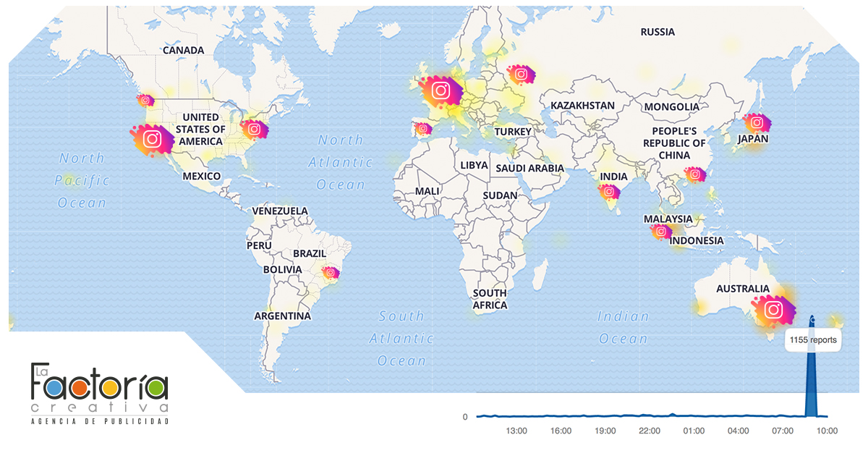
Task: Click the JAPAN map label
Action: (753, 139)
